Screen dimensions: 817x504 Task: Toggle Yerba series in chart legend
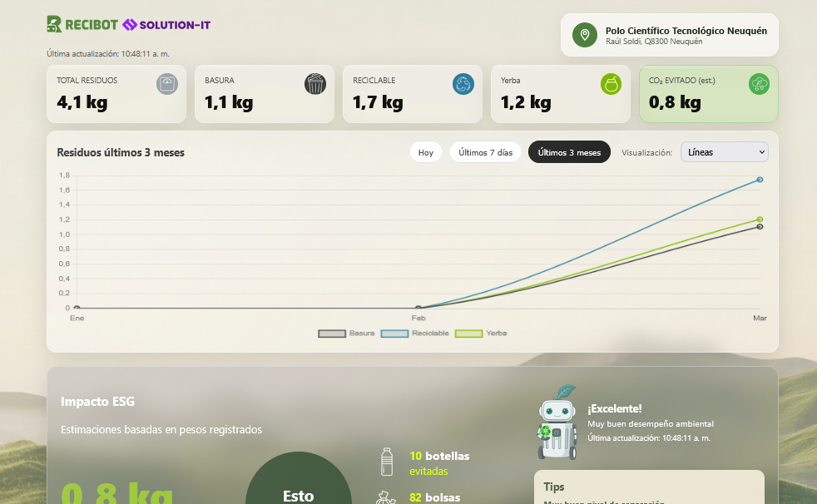482,334
